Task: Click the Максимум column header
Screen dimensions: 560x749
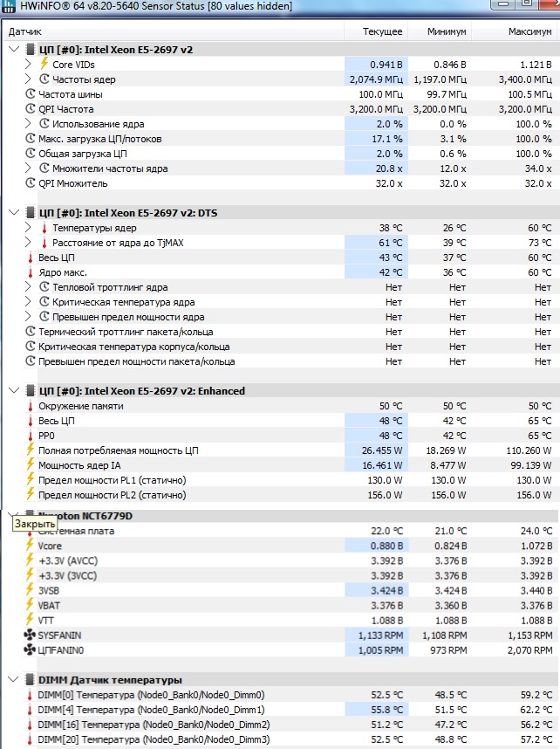Action: [515, 31]
